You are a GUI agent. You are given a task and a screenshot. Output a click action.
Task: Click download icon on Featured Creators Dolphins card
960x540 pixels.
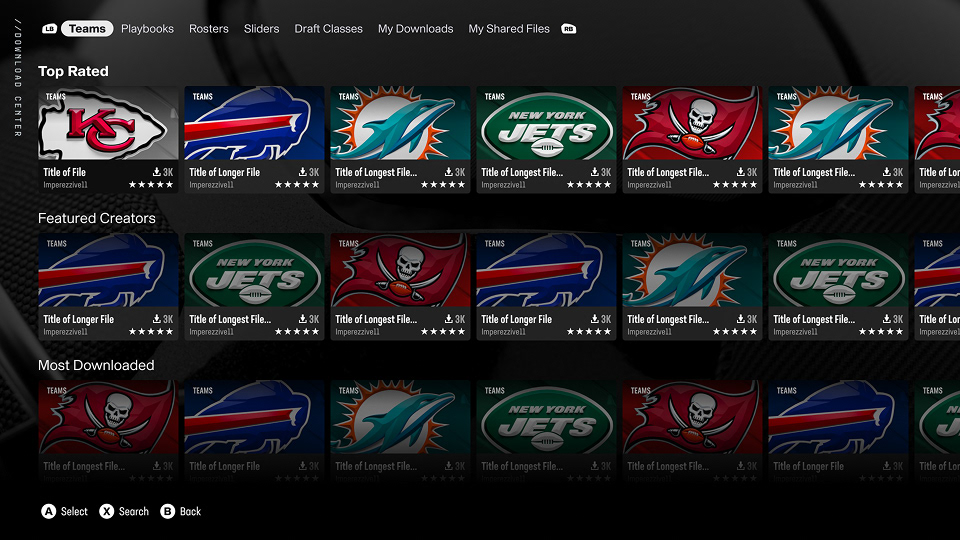[x=741, y=319]
